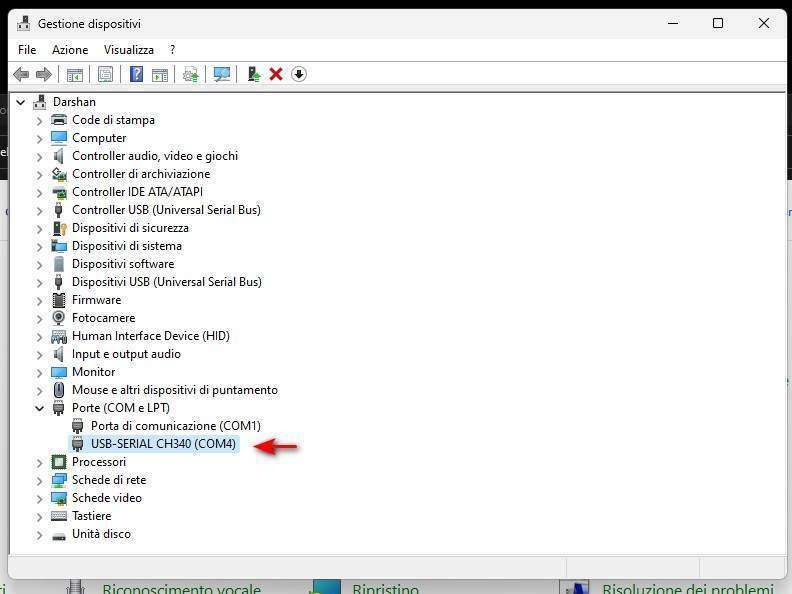Click the scan for hardware changes monitor icon
Viewport: 792px width, 594px height.
click(222, 74)
